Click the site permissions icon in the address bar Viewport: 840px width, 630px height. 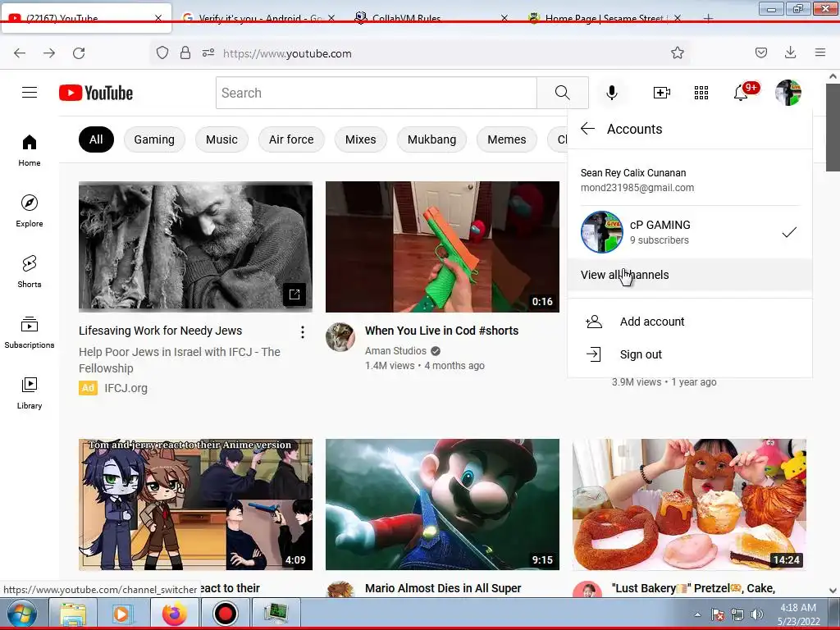(x=208, y=52)
